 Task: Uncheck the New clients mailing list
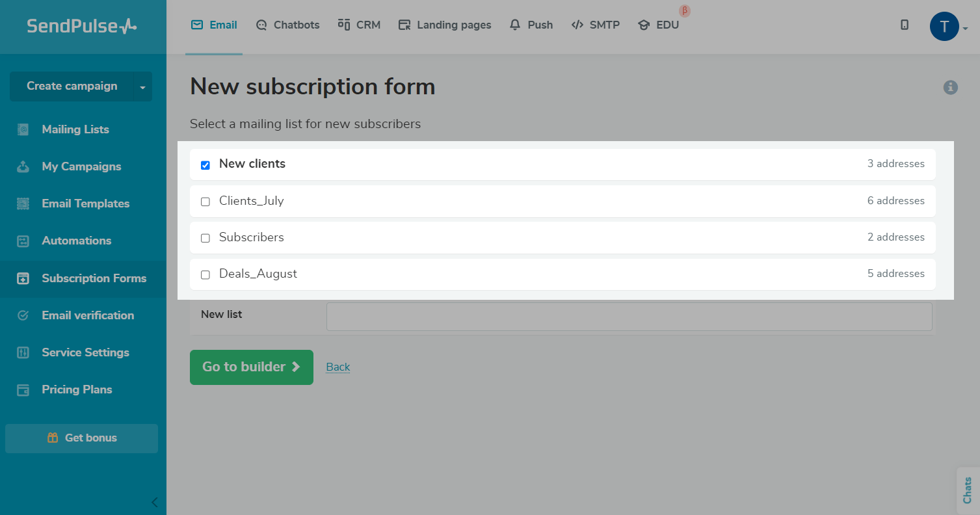(x=205, y=165)
